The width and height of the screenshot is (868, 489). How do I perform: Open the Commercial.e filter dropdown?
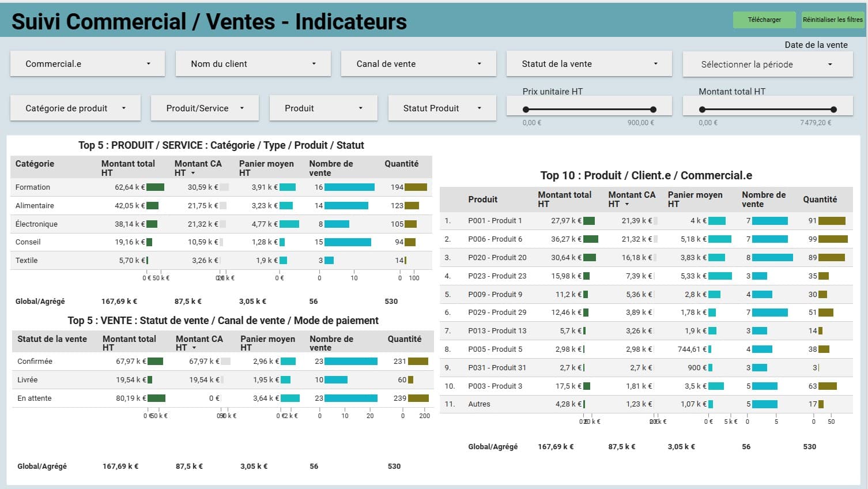pyautogui.click(x=88, y=64)
